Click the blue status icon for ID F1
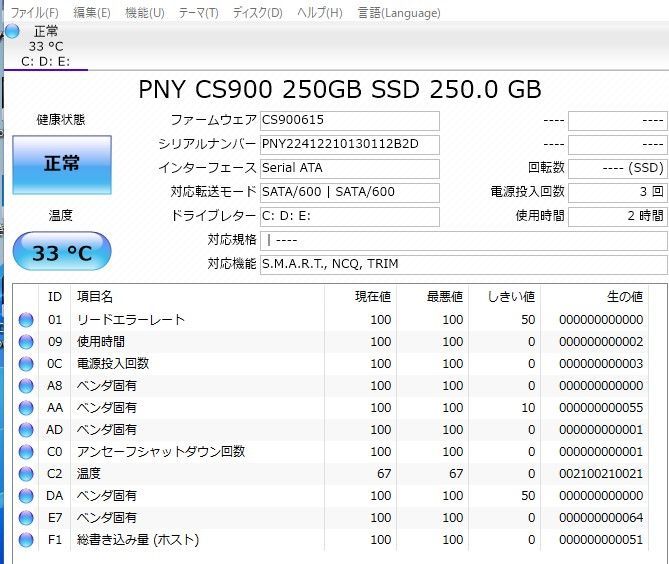Image resolution: width=669 pixels, height=564 pixels. tap(26, 540)
